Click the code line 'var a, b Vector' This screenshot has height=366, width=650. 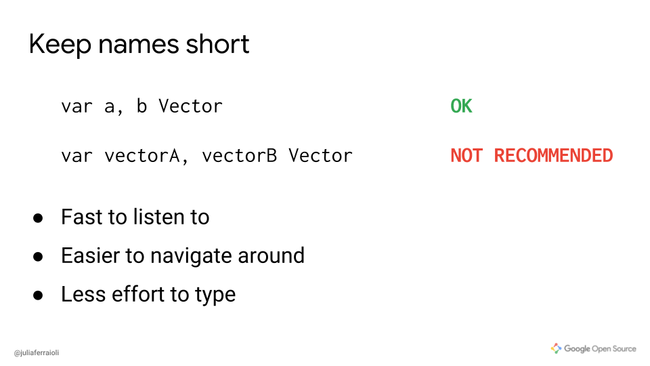click(x=142, y=107)
